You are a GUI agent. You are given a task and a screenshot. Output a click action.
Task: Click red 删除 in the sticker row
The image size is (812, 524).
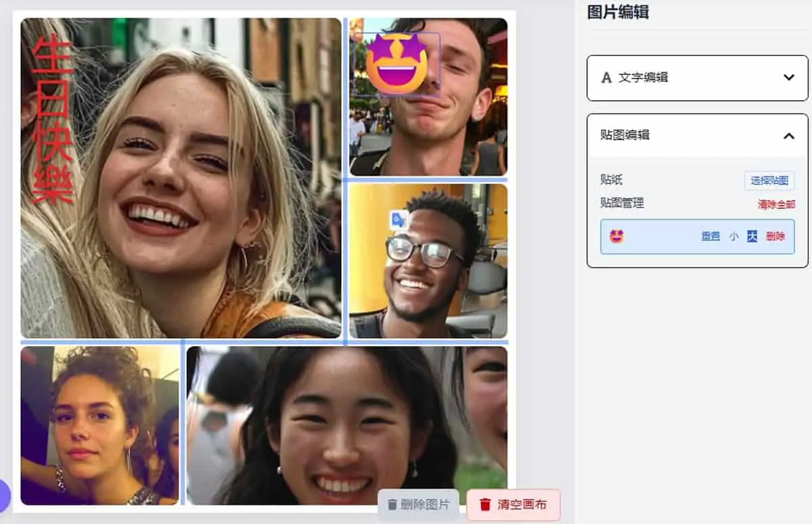(x=775, y=237)
